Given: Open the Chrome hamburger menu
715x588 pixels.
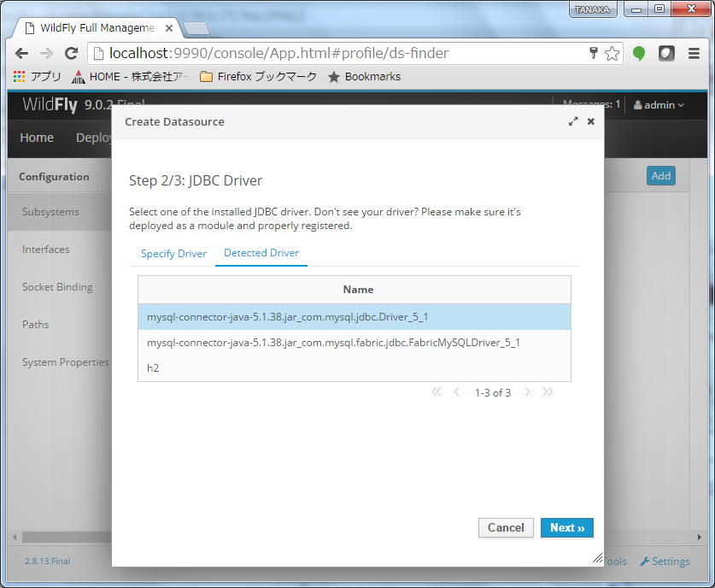Looking at the screenshot, I should 694,53.
